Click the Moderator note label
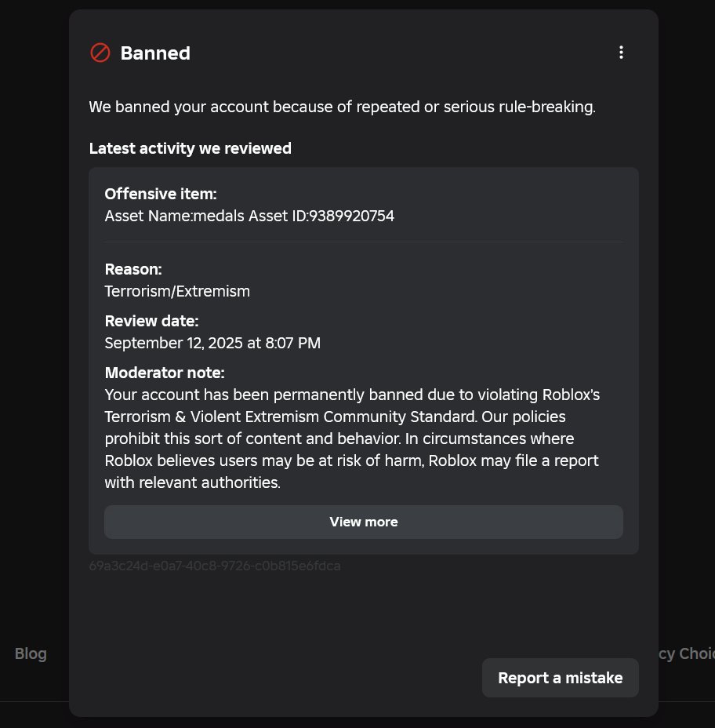Image resolution: width=715 pixels, height=728 pixels. click(x=165, y=373)
